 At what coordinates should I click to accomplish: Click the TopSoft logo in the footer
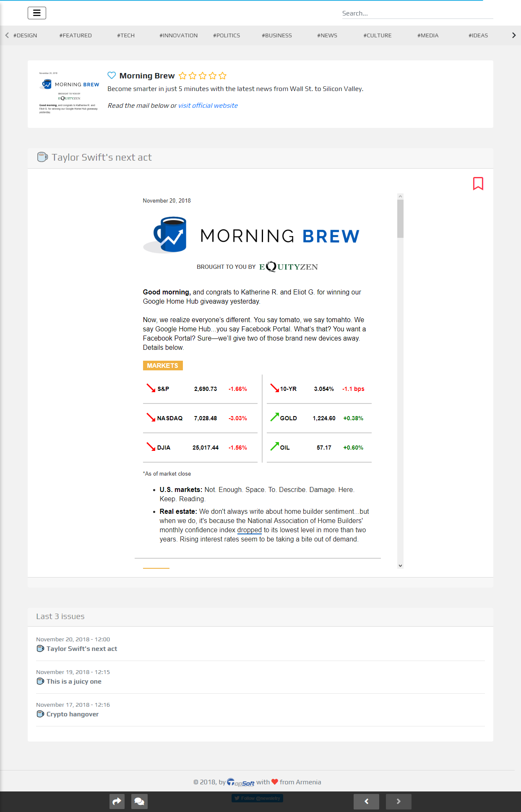point(241,782)
